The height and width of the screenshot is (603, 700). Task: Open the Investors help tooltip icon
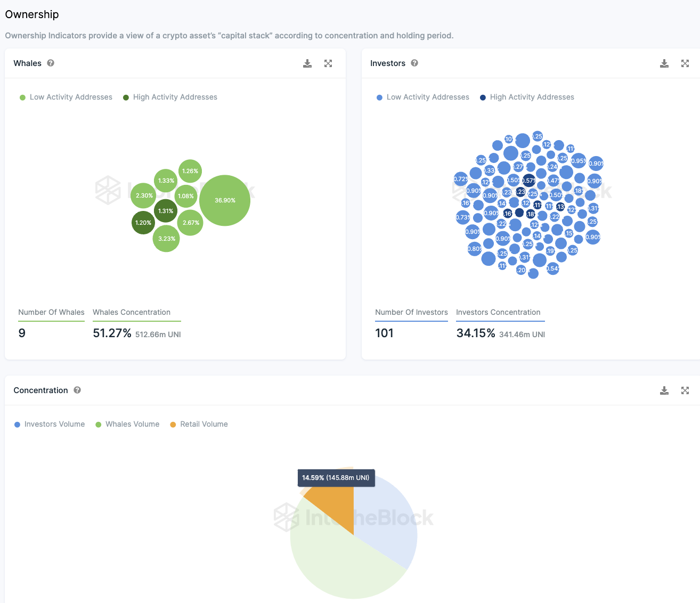pyautogui.click(x=414, y=63)
